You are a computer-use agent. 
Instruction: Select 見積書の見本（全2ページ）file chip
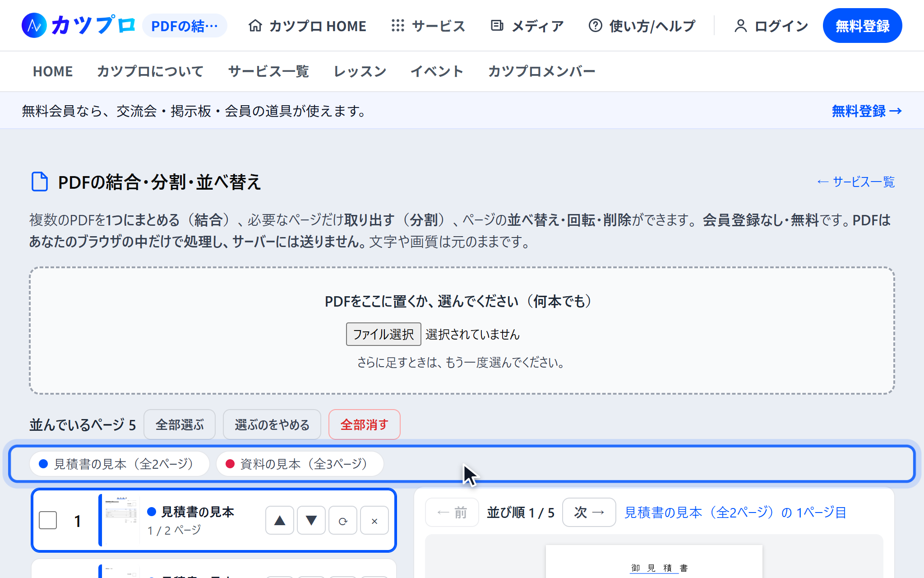[120, 464]
